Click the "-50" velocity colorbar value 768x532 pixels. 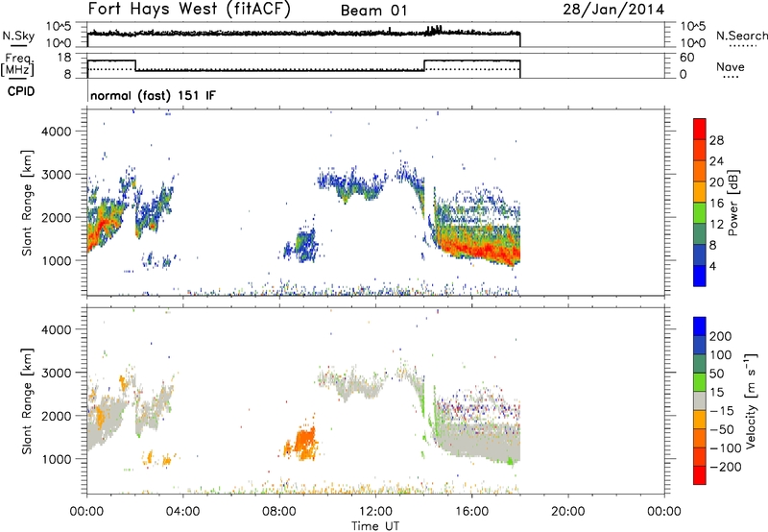(x=722, y=429)
